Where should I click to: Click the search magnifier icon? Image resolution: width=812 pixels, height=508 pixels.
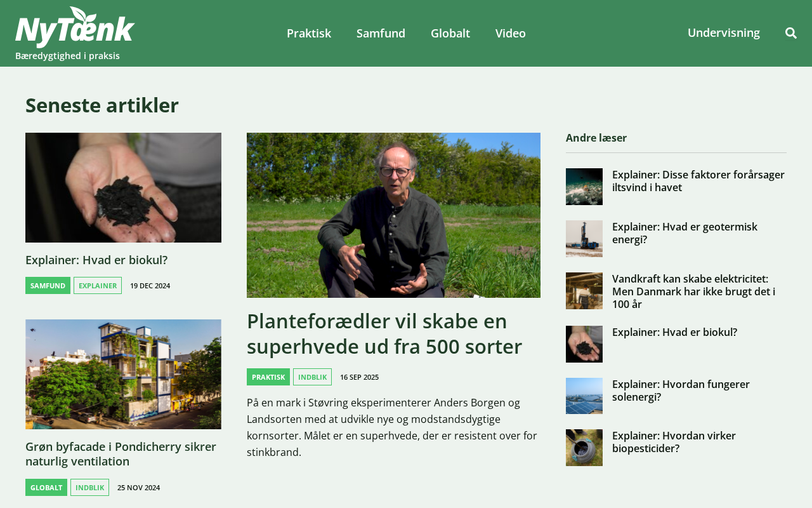tap(791, 33)
